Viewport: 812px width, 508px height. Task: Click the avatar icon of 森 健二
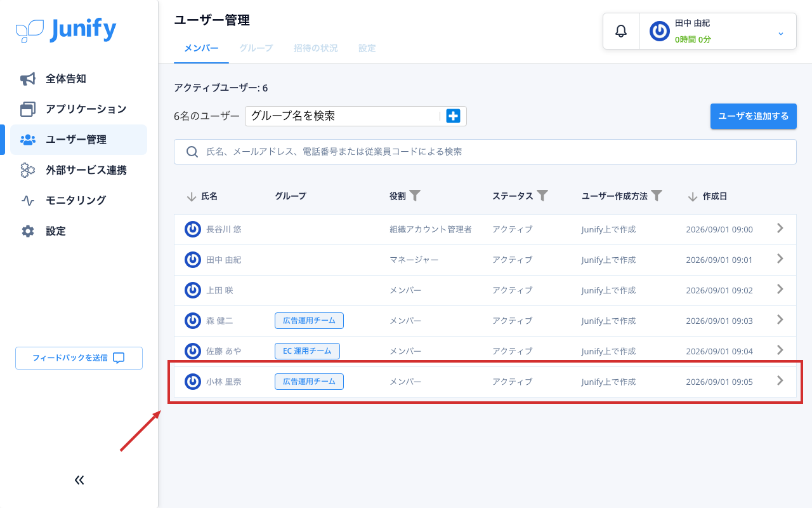[193, 321]
